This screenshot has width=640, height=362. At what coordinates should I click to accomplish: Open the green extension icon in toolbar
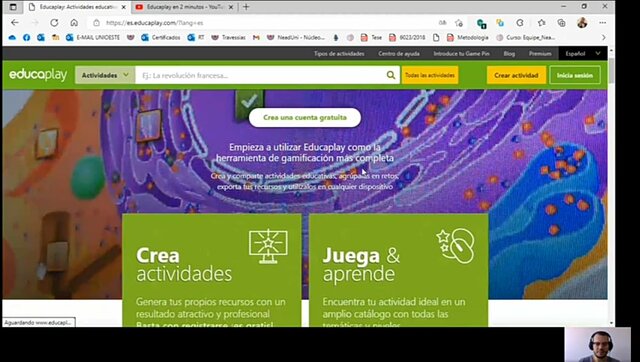pos(481,23)
